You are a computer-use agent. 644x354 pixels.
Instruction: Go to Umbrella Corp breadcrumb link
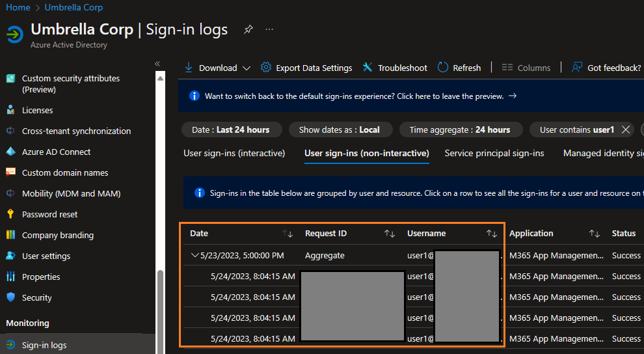(x=74, y=7)
